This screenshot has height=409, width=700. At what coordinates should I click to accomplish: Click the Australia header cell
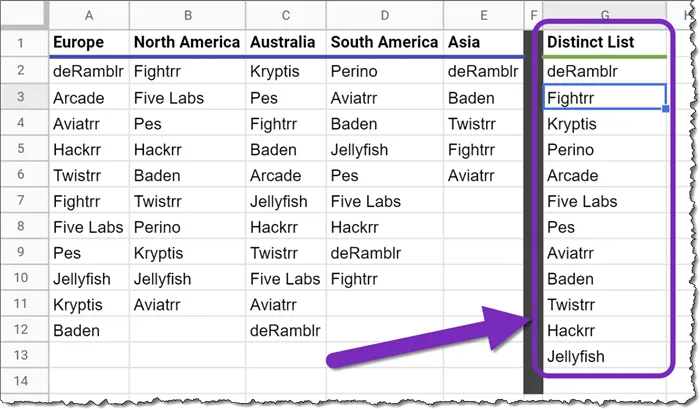click(285, 43)
